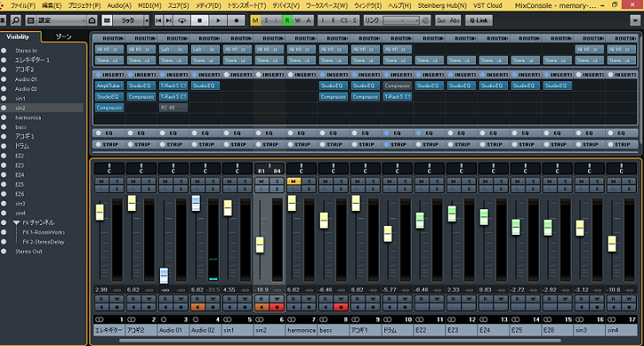Toggle the global Write automation W button

point(298,20)
